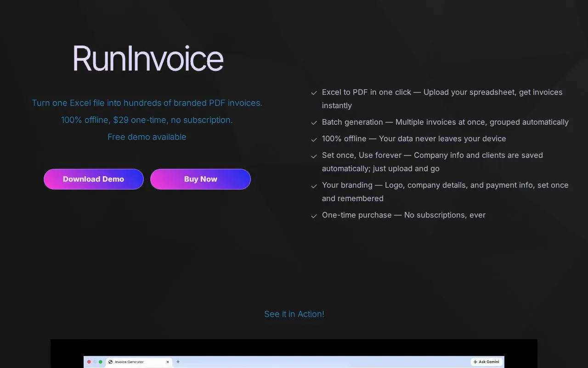
Task: Click the "See it in Action!" heading
Action: coord(294,314)
